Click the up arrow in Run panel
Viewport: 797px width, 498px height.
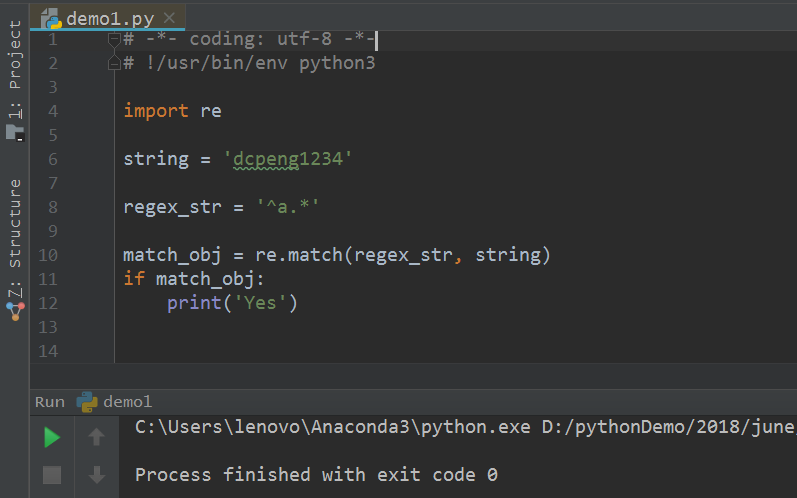97,437
